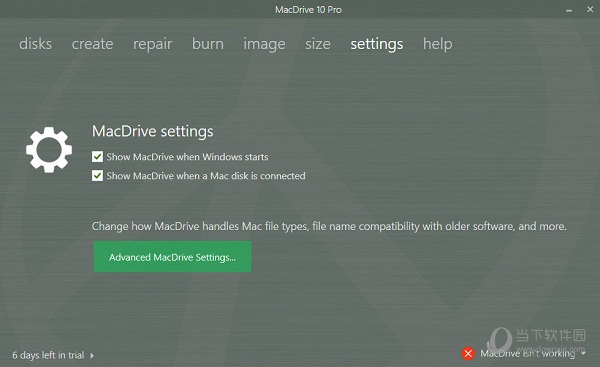
Task: Select the image tab
Action: 264,44
